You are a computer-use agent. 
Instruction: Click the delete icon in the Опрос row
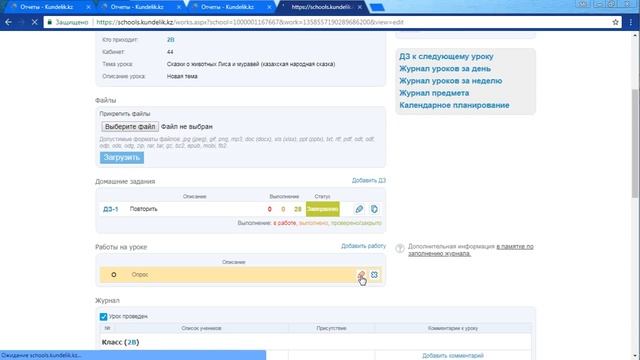tap(374, 275)
